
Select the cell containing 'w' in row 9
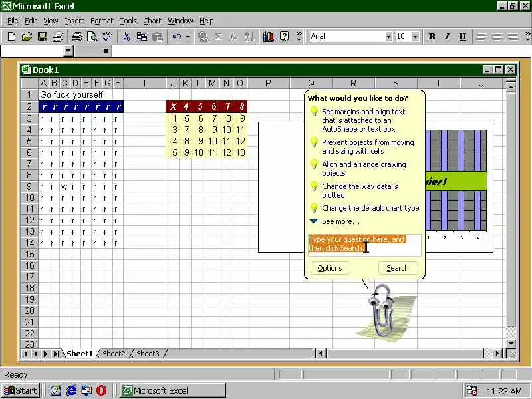65,186
